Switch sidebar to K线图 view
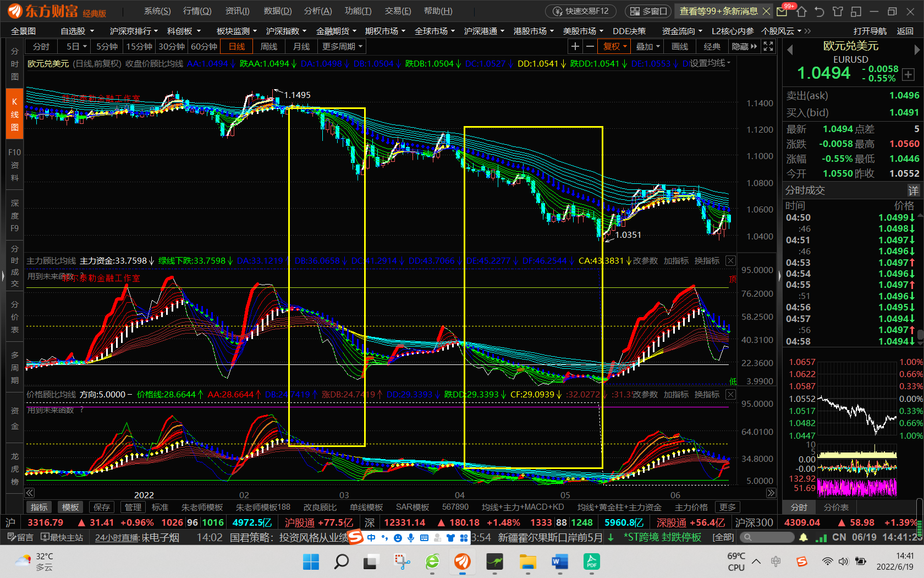Image resolution: width=924 pixels, height=578 pixels. pyautogui.click(x=15, y=114)
